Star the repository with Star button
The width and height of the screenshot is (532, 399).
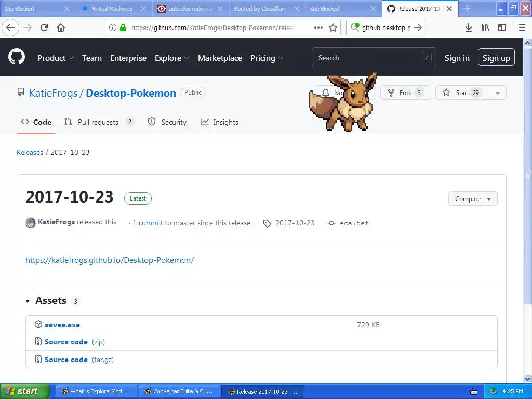pyautogui.click(x=462, y=93)
